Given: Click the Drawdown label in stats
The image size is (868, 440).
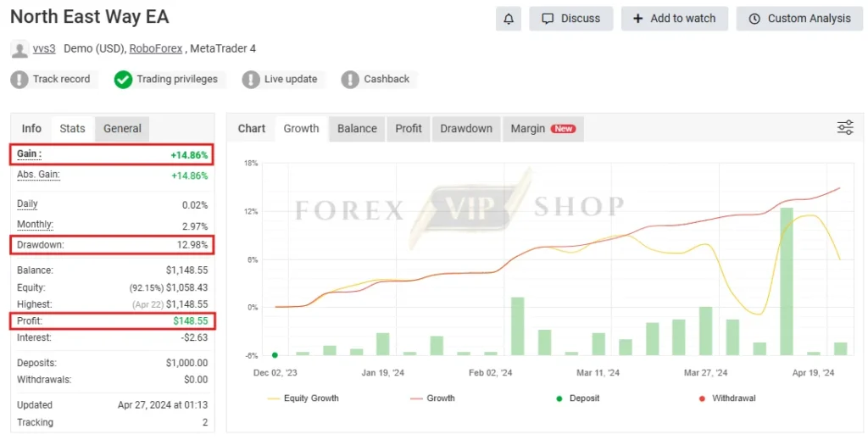Looking at the screenshot, I should coord(41,245).
